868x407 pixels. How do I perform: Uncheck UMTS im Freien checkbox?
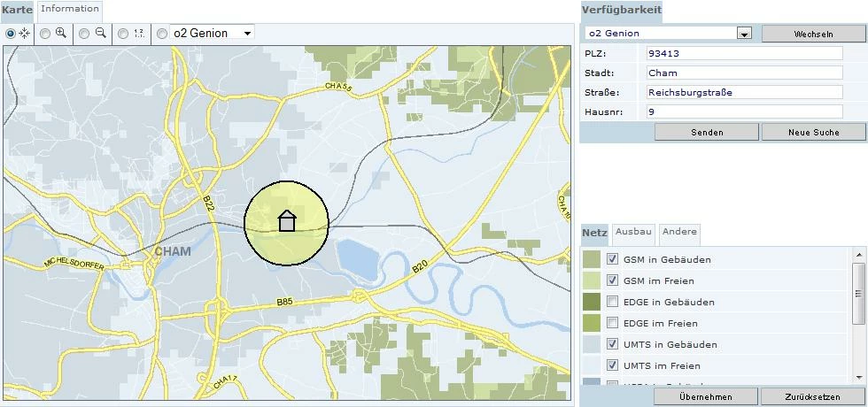tap(612, 365)
